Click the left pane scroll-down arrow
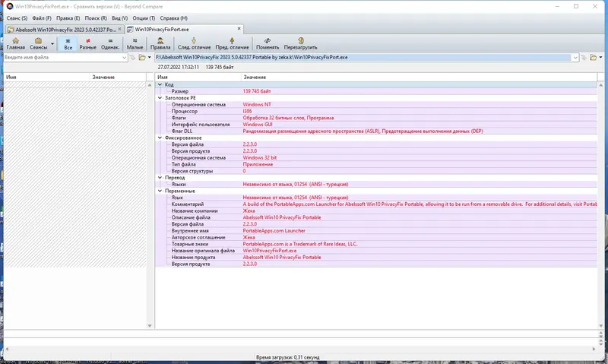Screen dimensions: 608x364 coord(150,325)
